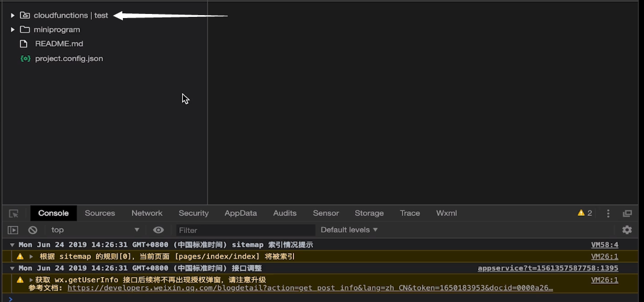The image size is (644, 302).
Task: Open the top context dropdown
Action: (x=95, y=230)
